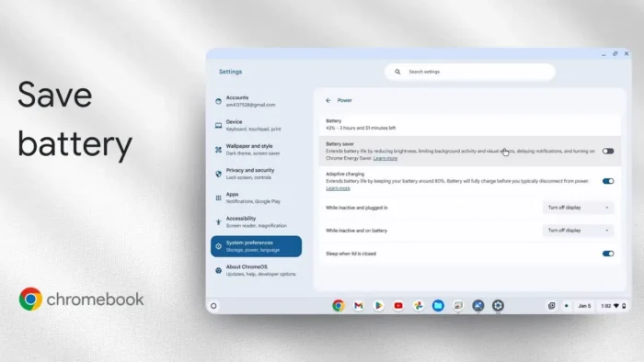
Task: Open the Chrome browser from the shelf
Action: point(339,305)
